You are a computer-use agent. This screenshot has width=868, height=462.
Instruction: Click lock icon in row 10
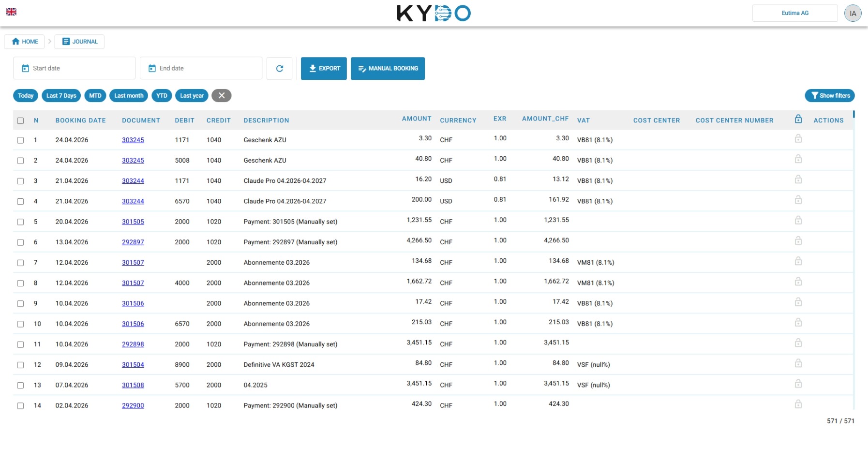click(x=798, y=323)
